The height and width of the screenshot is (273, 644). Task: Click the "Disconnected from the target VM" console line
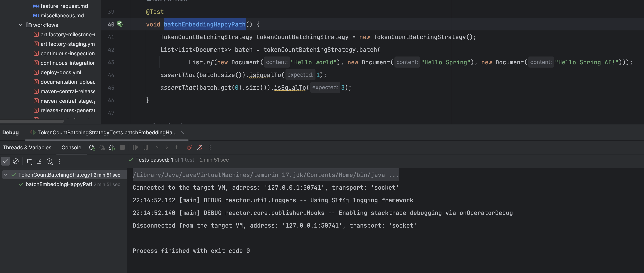[274, 225]
